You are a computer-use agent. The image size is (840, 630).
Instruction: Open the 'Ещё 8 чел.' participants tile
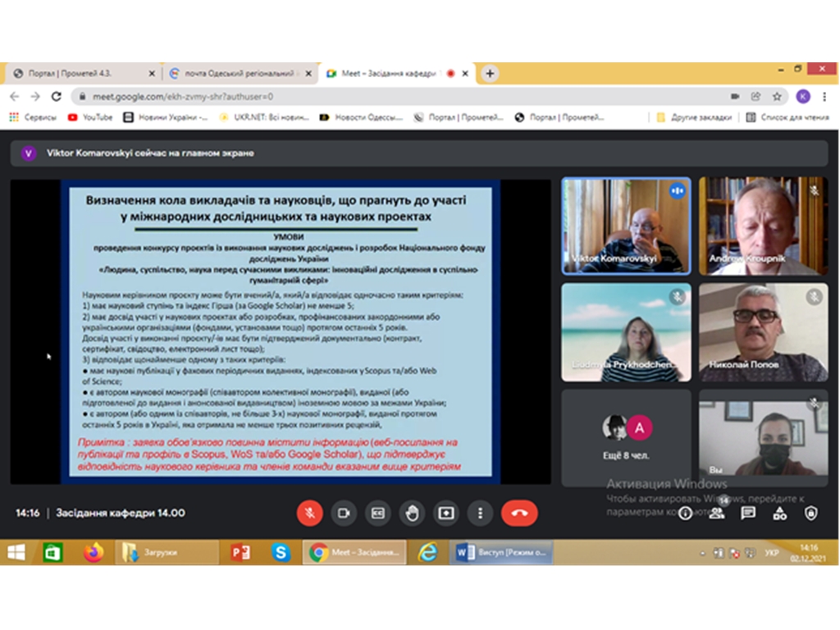(626, 438)
